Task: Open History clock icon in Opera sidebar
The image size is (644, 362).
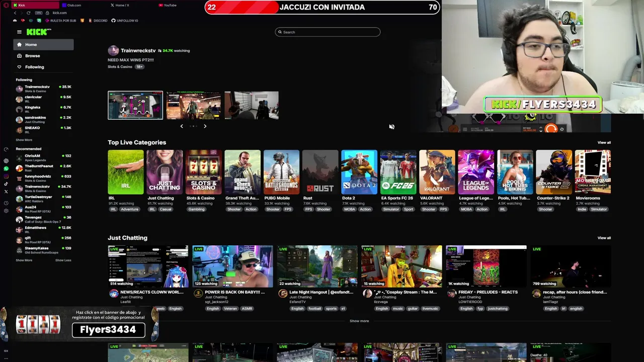Action: (6, 203)
